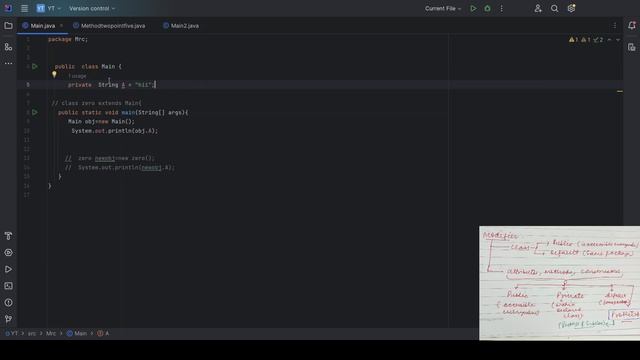This screenshot has width=640, height=360.
Task: Click the usage hint above field A
Action: coord(77,76)
